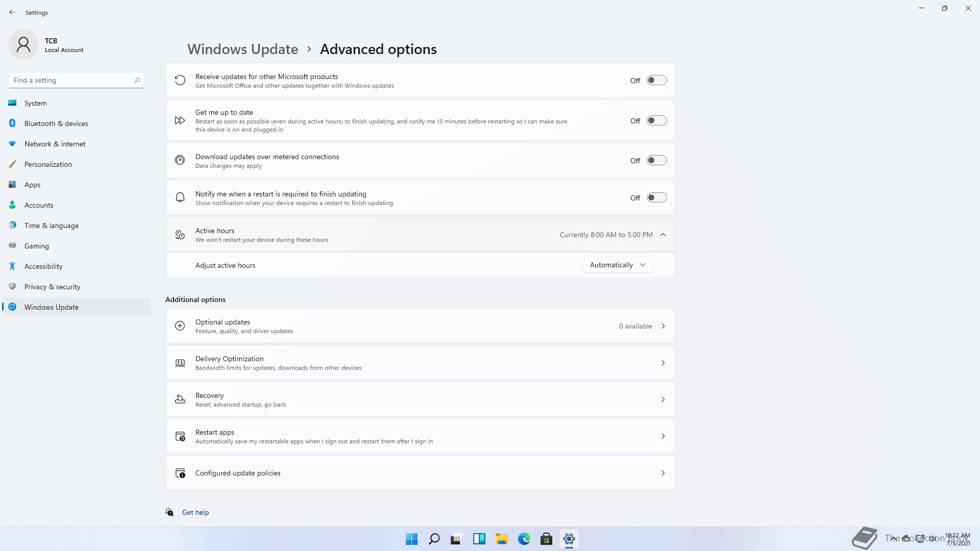980x551 pixels.
Task: Open Optional updates page
Action: (420, 326)
